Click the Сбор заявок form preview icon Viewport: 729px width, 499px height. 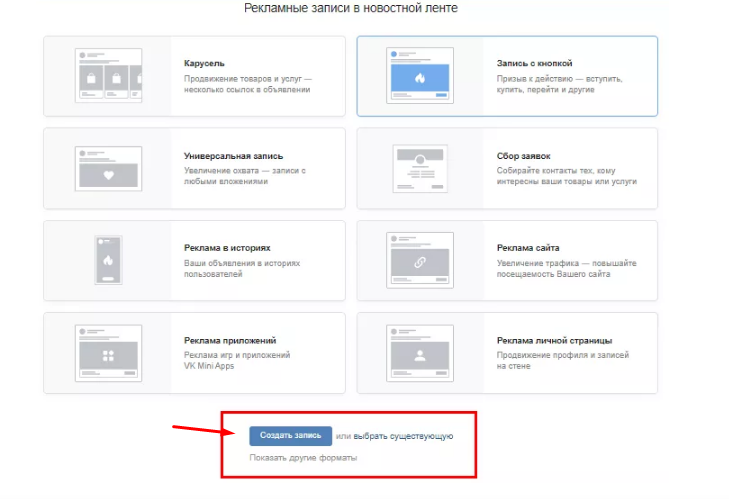(x=421, y=168)
